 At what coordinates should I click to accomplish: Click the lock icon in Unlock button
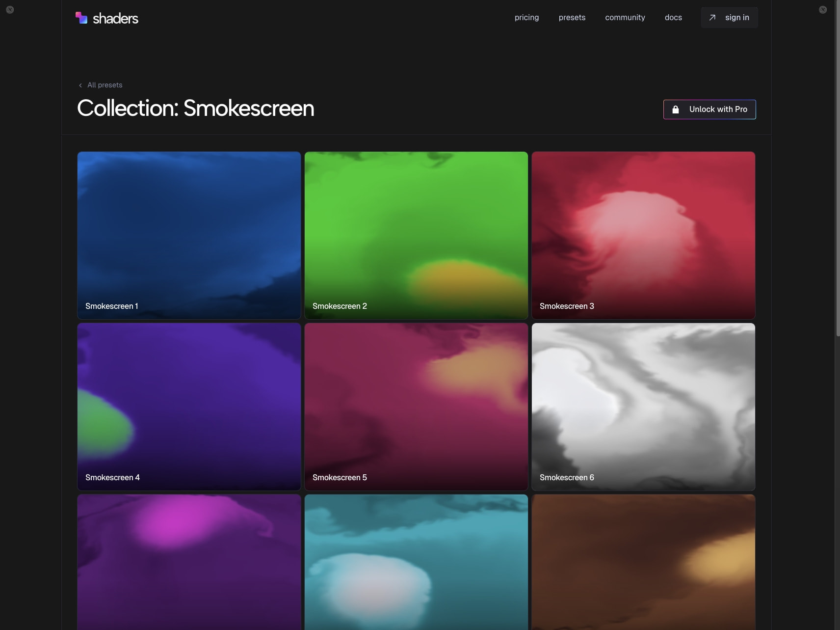pos(676,110)
